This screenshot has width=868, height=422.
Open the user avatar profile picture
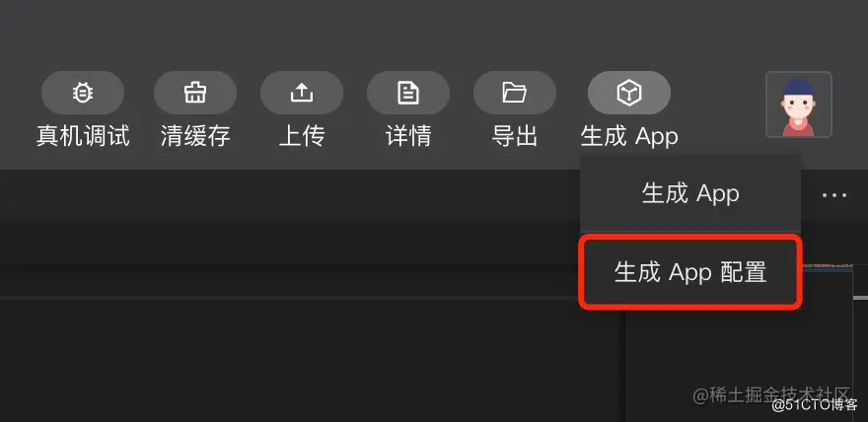(799, 105)
